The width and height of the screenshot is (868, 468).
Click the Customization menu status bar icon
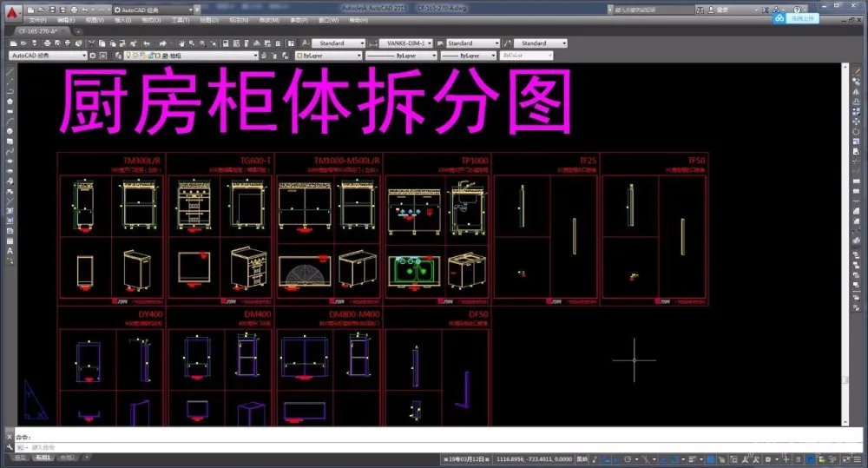(858, 459)
